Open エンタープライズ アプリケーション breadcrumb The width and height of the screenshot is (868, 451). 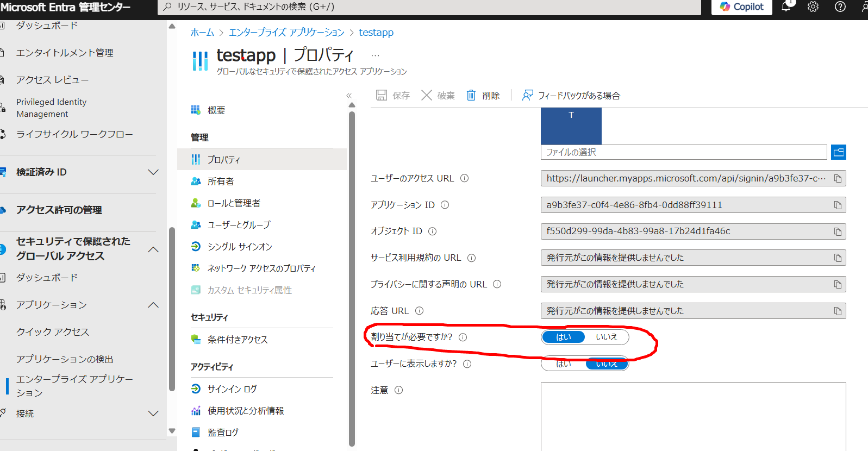(286, 33)
